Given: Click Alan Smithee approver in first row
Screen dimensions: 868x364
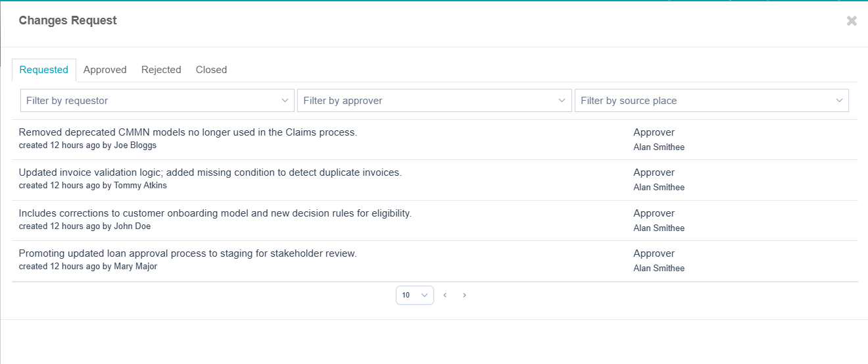Looking at the screenshot, I should pyautogui.click(x=659, y=147).
